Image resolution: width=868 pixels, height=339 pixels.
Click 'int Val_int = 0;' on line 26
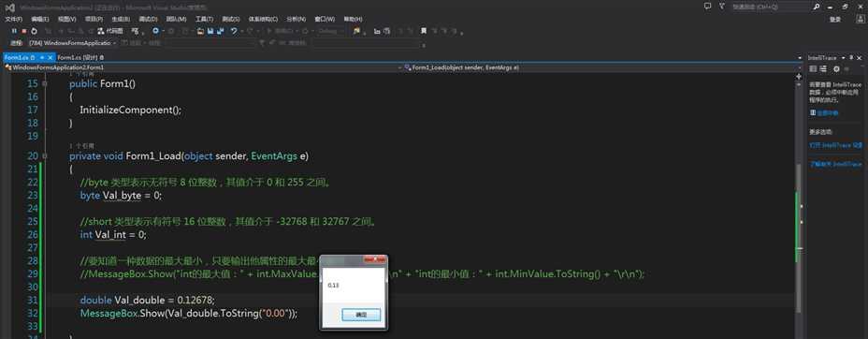tap(113, 235)
